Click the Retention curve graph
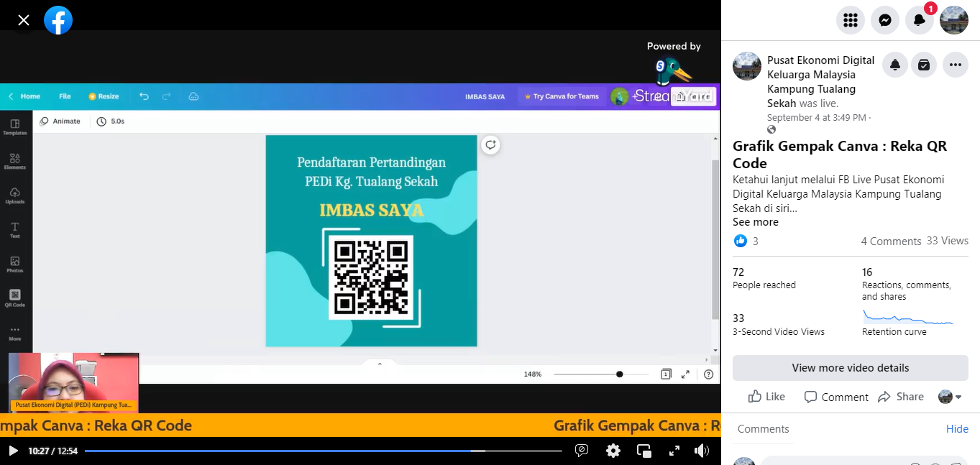Viewport: 980px width, 465px height. click(907, 318)
